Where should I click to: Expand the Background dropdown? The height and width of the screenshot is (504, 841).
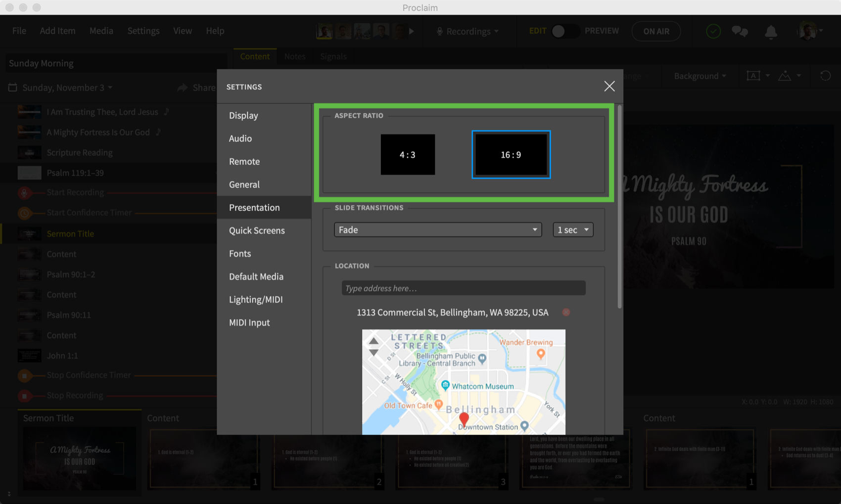(700, 76)
